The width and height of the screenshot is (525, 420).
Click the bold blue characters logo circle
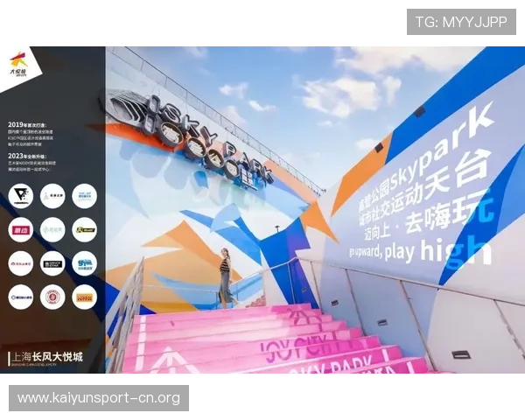pos(84,263)
